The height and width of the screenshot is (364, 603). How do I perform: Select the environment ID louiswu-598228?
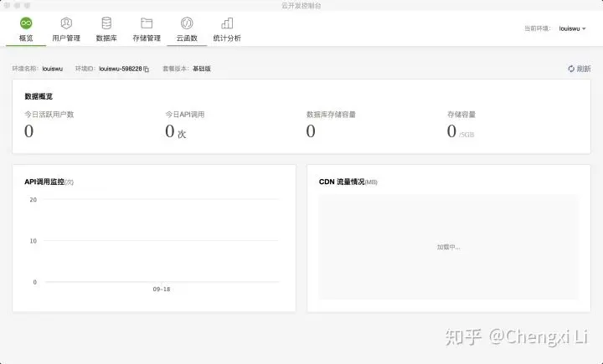(121, 69)
